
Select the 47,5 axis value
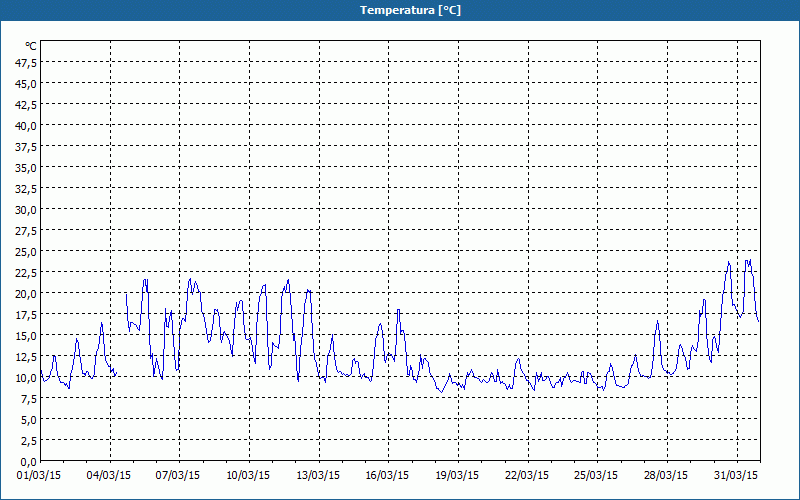[27, 62]
